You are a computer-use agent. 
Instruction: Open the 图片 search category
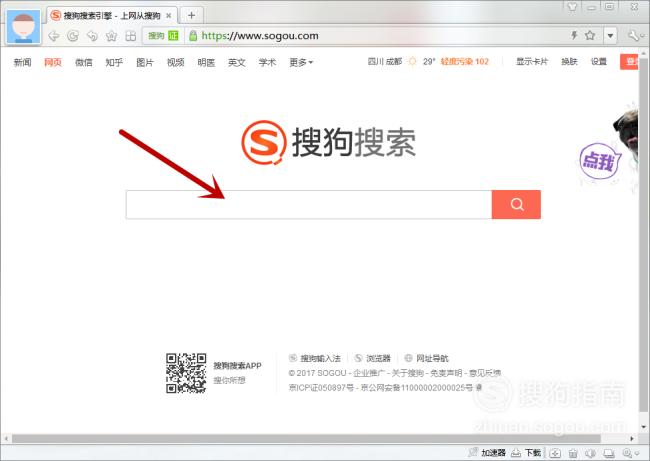point(145,62)
